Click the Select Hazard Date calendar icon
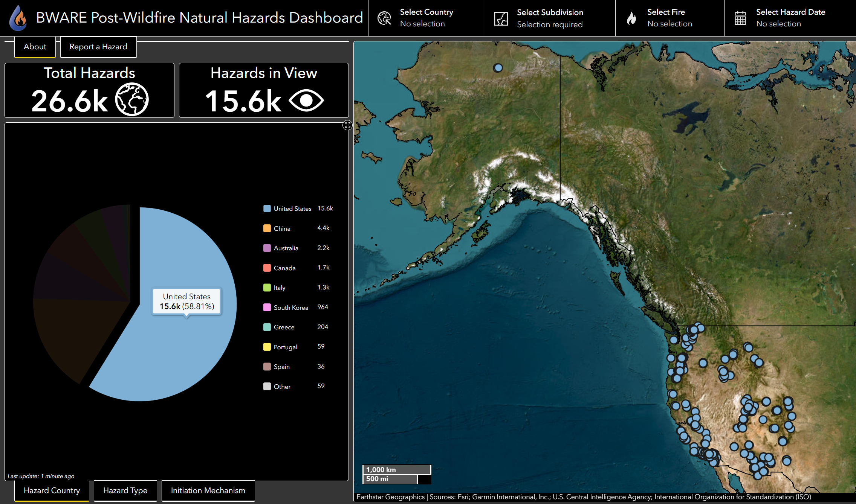 pos(740,18)
